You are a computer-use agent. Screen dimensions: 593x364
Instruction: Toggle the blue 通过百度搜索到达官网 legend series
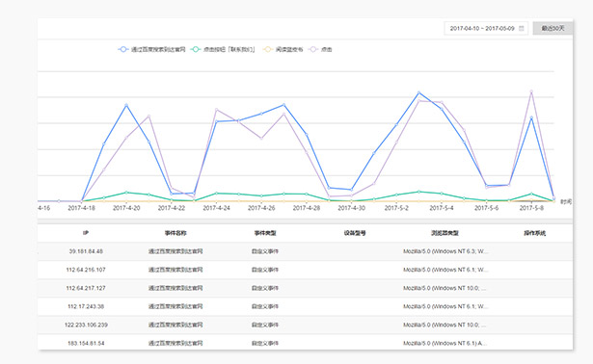coord(151,49)
